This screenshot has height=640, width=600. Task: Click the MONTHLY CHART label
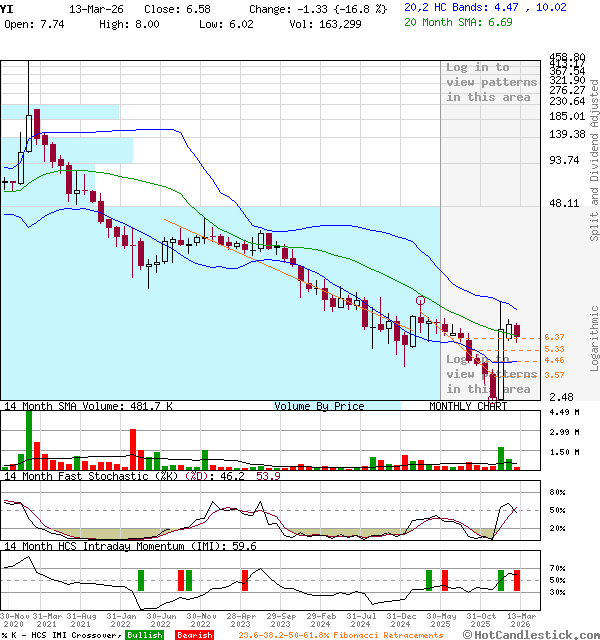tap(467, 406)
